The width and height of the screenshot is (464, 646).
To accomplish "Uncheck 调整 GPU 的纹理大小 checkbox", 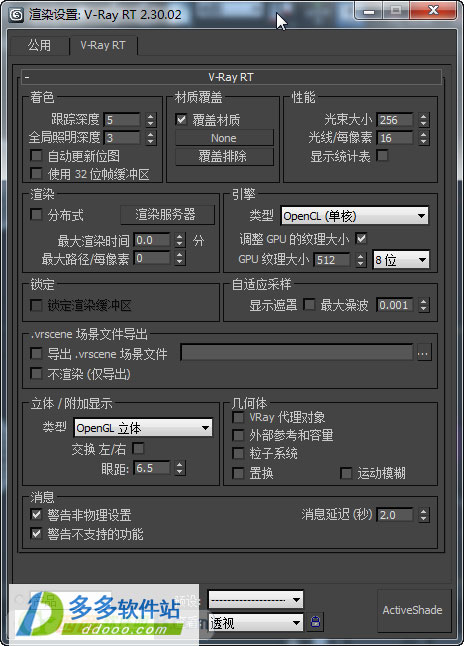I will point(361,238).
